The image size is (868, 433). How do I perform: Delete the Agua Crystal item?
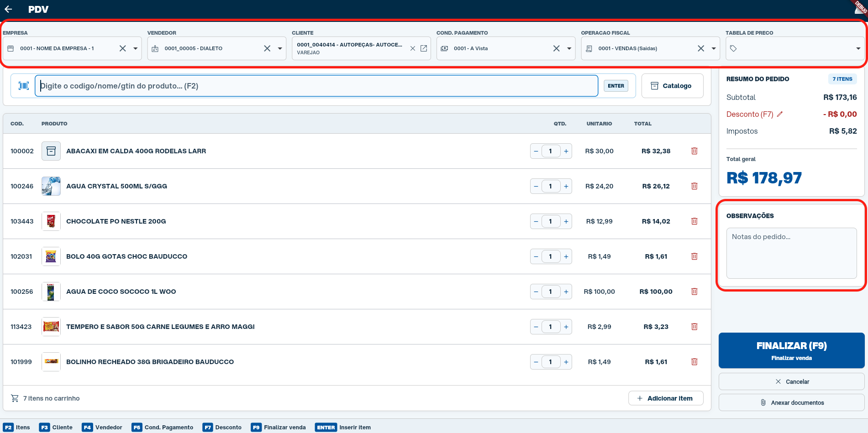(x=694, y=186)
